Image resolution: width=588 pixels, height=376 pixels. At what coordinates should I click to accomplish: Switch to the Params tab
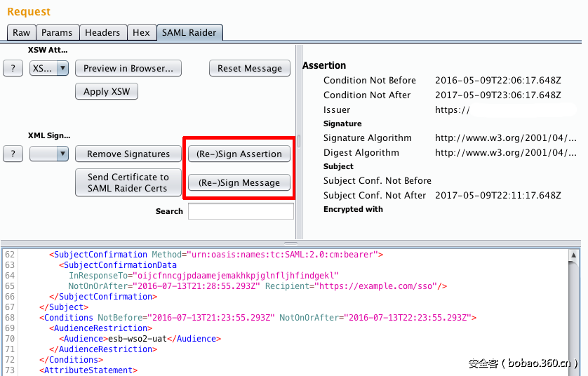pos(57,32)
